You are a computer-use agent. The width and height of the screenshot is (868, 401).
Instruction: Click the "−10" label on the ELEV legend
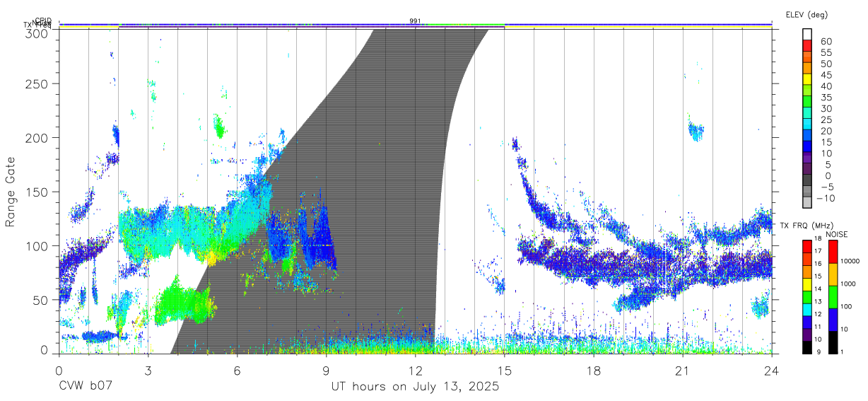click(826, 198)
